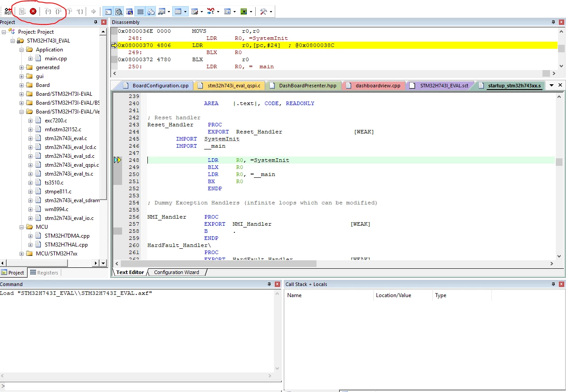Click the Project tree horizontal scrollbar
The height and width of the screenshot is (392, 566).
pyautogui.click(x=49, y=263)
